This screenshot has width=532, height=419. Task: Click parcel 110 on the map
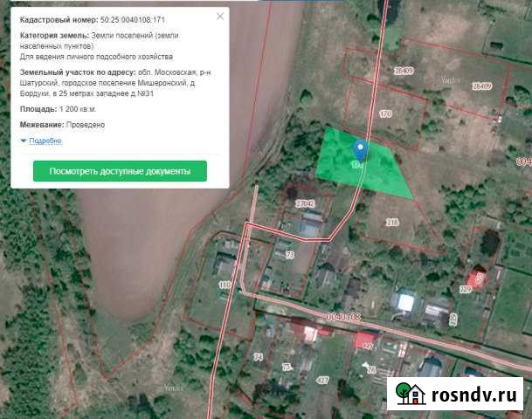pyautogui.click(x=225, y=285)
